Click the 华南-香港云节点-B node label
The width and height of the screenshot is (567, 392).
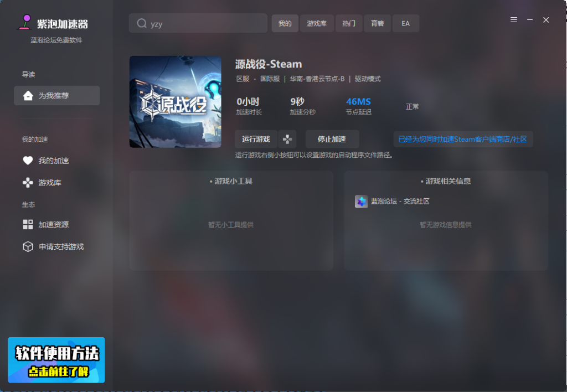pos(317,79)
